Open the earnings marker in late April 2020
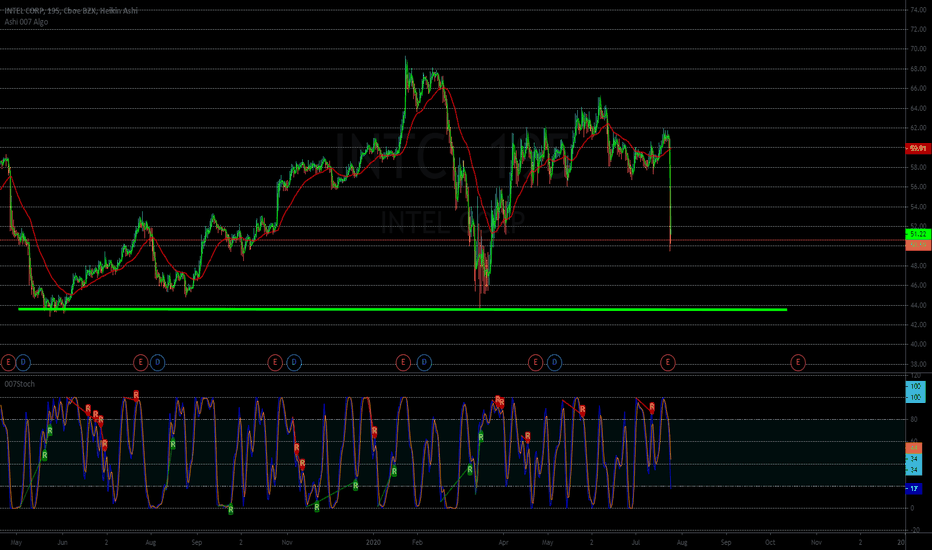 coord(535,362)
